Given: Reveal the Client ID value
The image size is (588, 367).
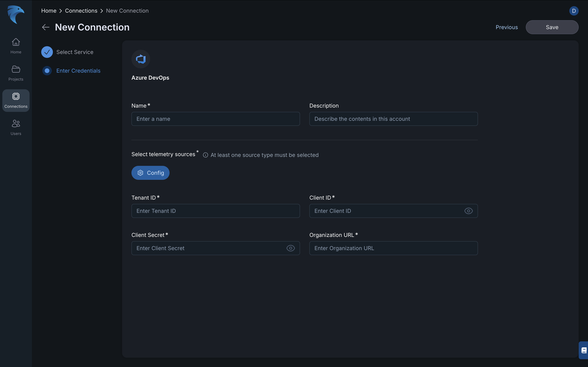Looking at the screenshot, I should click(468, 211).
